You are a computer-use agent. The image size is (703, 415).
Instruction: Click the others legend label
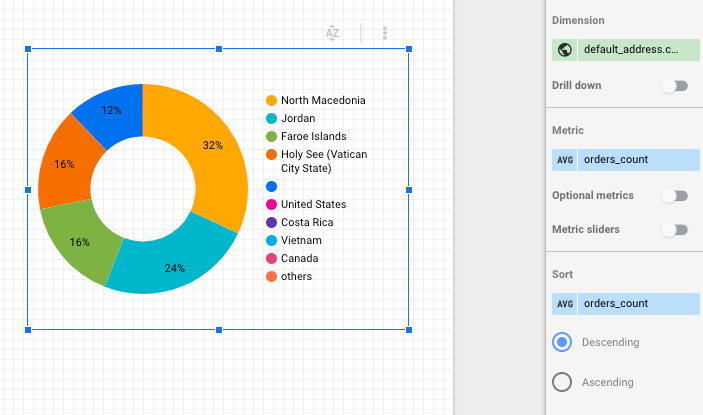[296, 277]
